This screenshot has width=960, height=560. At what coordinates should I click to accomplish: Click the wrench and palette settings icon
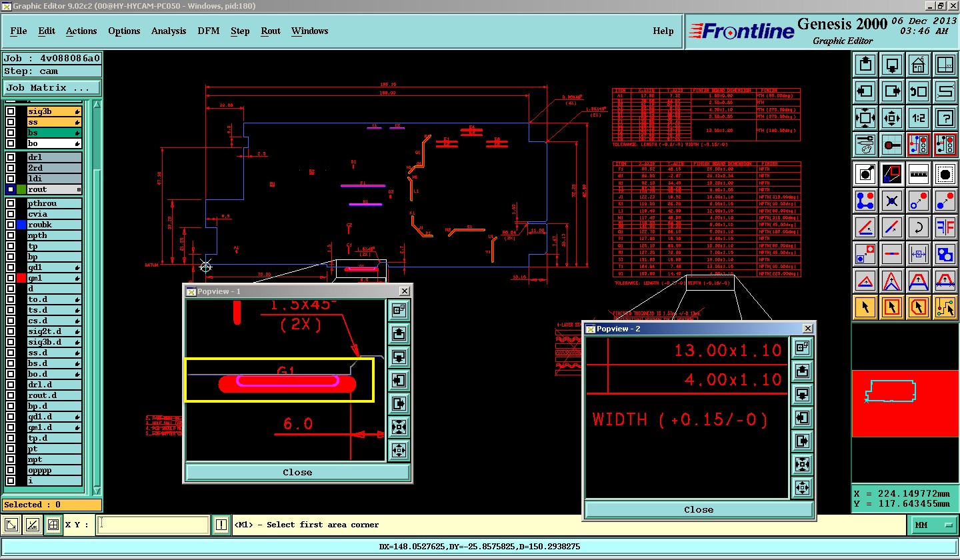point(865,144)
